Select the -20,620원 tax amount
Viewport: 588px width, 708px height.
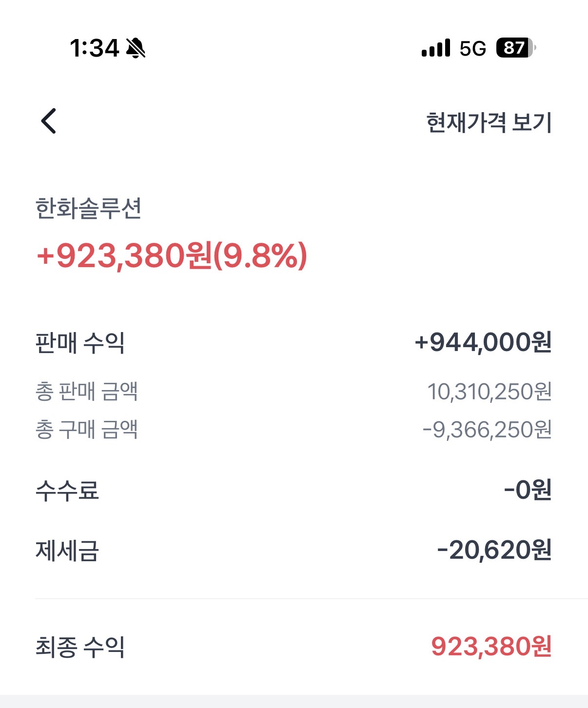pos(494,551)
